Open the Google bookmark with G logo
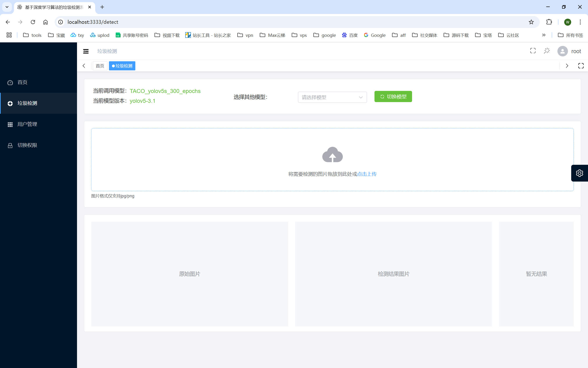This screenshot has height=368, width=588. (x=374, y=35)
